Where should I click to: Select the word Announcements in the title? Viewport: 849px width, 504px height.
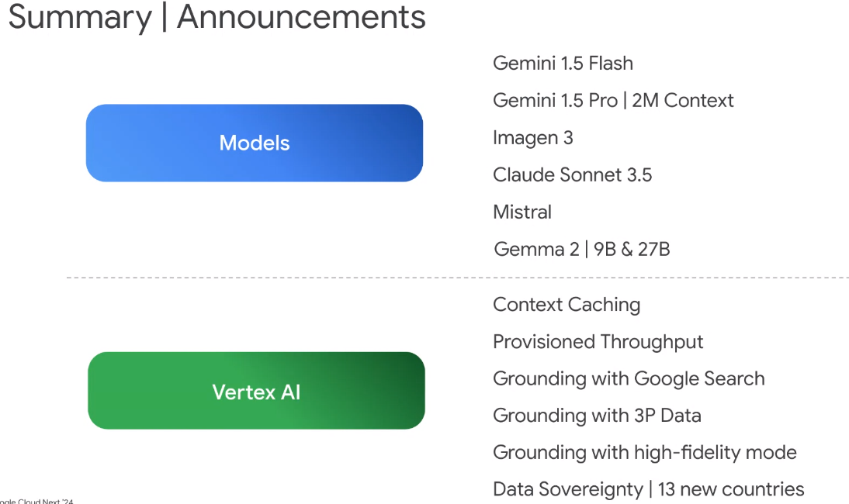click(301, 17)
